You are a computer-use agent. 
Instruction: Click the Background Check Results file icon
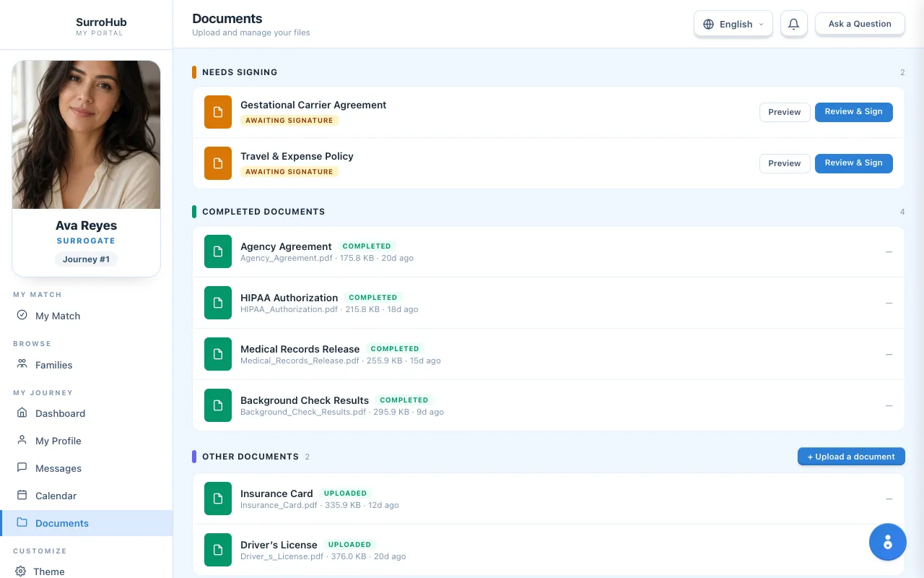pyautogui.click(x=218, y=405)
